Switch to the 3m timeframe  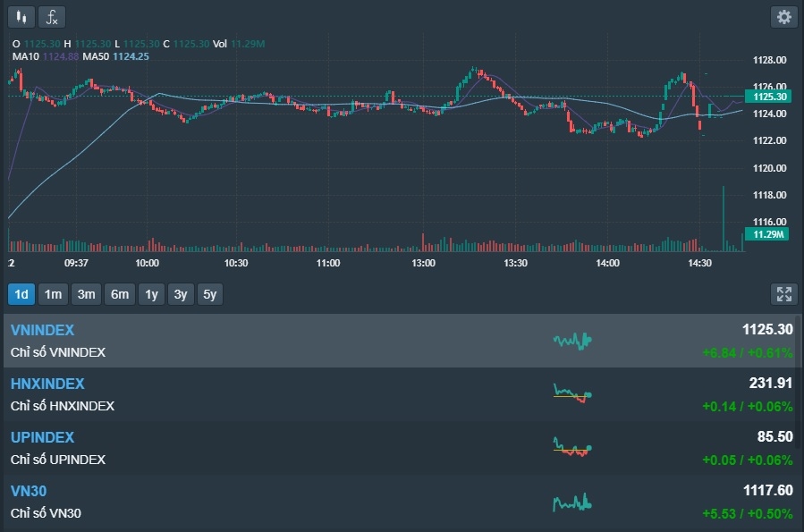click(x=86, y=294)
